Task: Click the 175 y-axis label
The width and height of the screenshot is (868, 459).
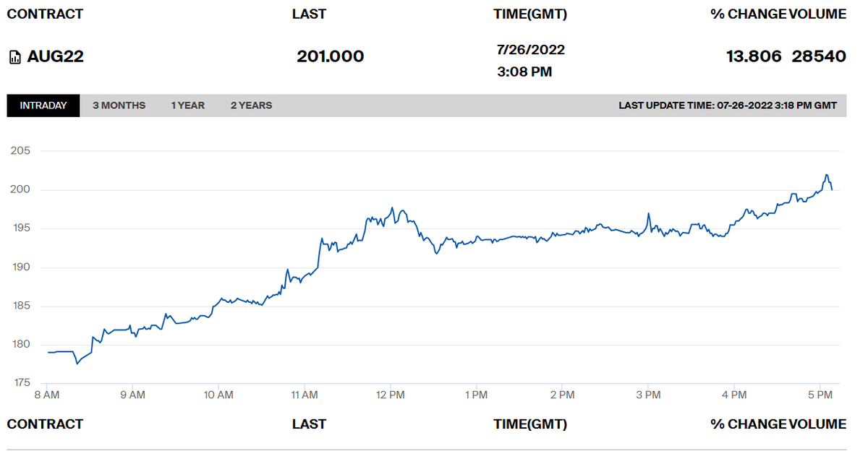Action: [x=20, y=383]
